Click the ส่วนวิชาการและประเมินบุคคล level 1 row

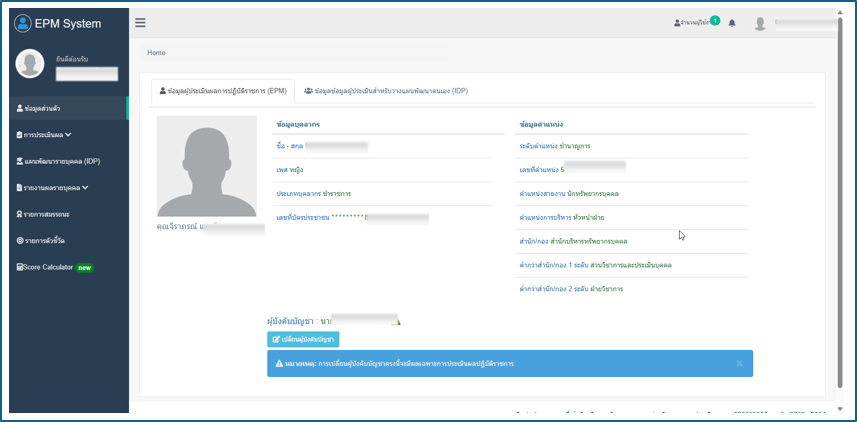tap(633, 265)
